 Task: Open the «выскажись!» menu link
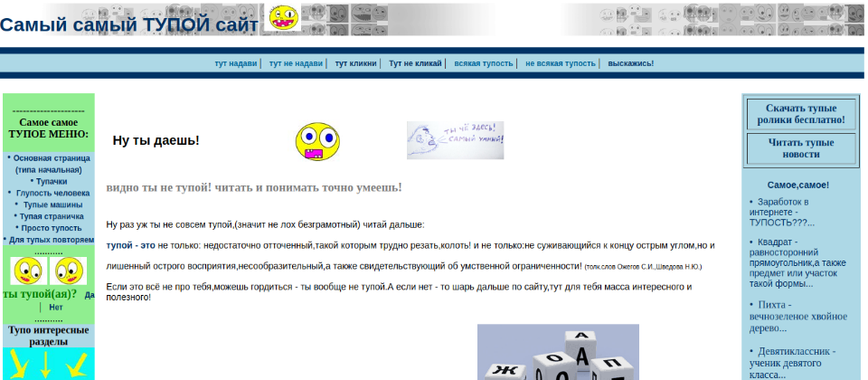pyautogui.click(x=630, y=64)
